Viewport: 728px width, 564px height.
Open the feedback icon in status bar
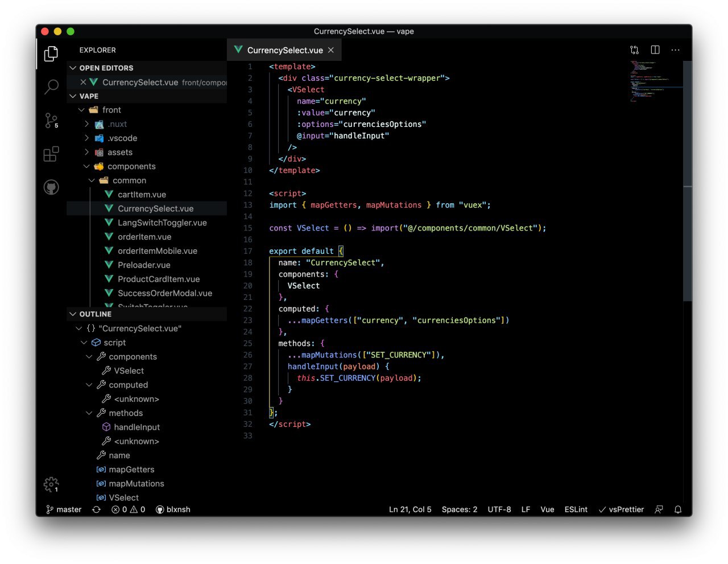click(x=659, y=509)
